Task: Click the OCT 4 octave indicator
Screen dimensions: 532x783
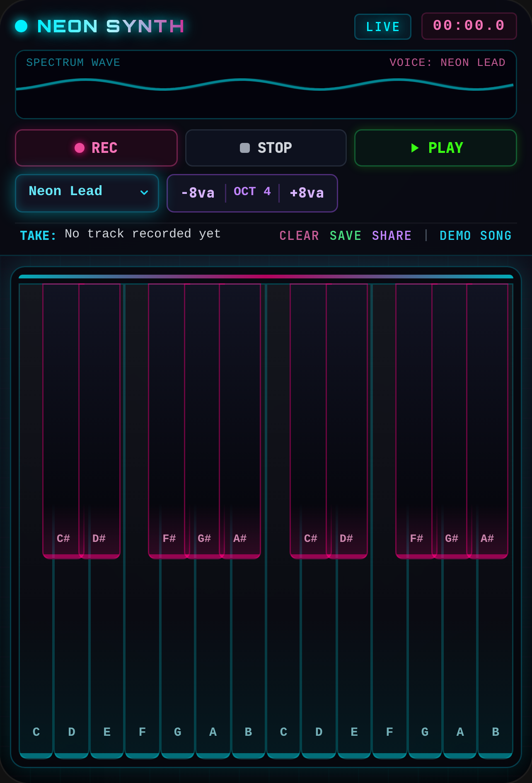Action: coord(252,191)
